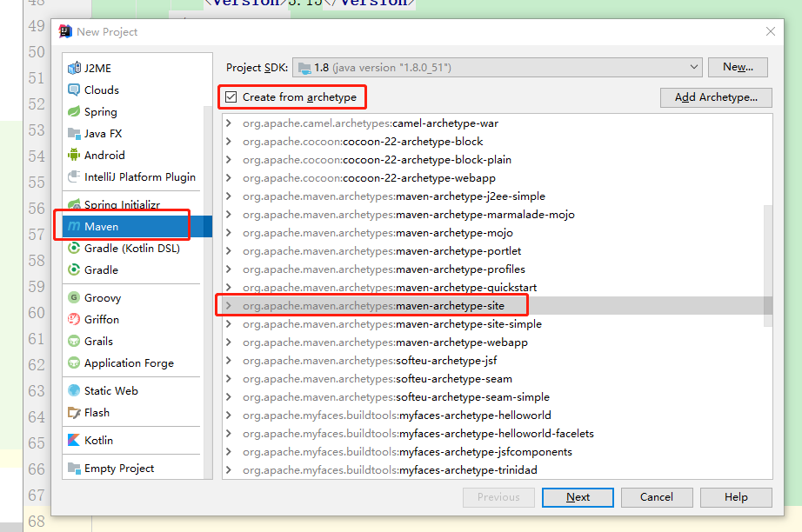This screenshot has width=802, height=532.
Task: Click Add Archetype... button
Action: [x=716, y=97]
